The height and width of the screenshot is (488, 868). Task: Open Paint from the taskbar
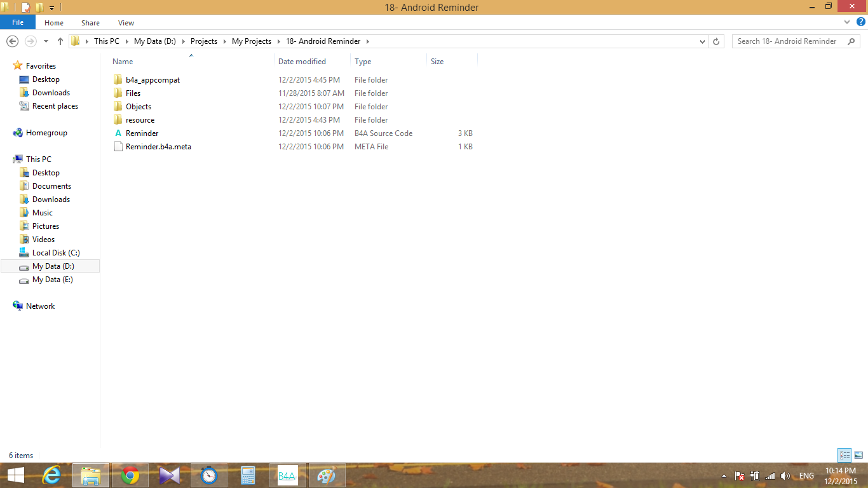(x=326, y=475)
